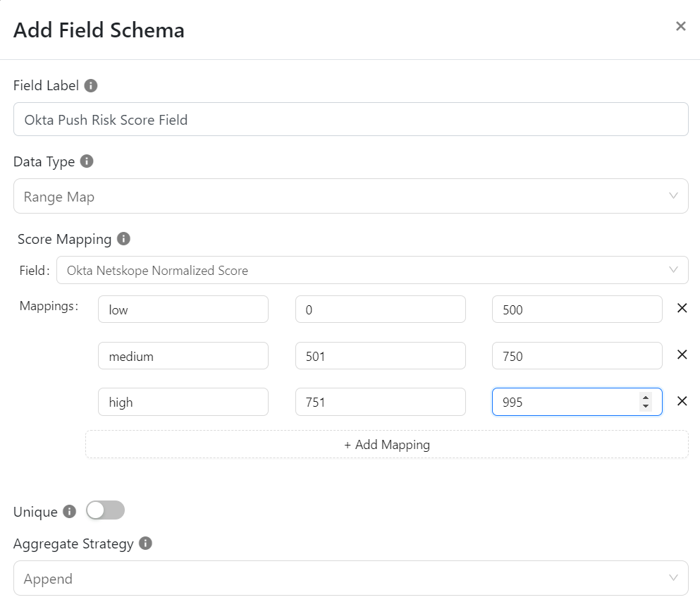Screen dimensions: 700x602
Task: Edit the Field Label input
Action: 351,119
